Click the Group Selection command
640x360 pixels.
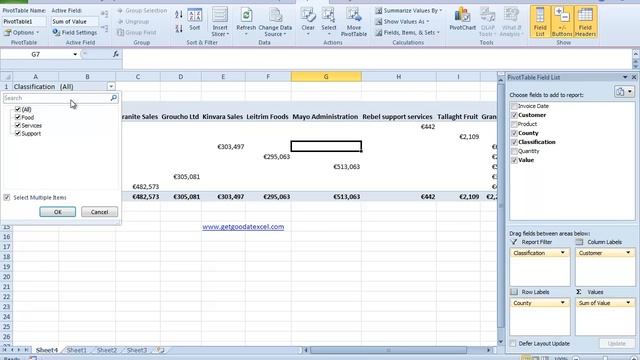point(142,11)
